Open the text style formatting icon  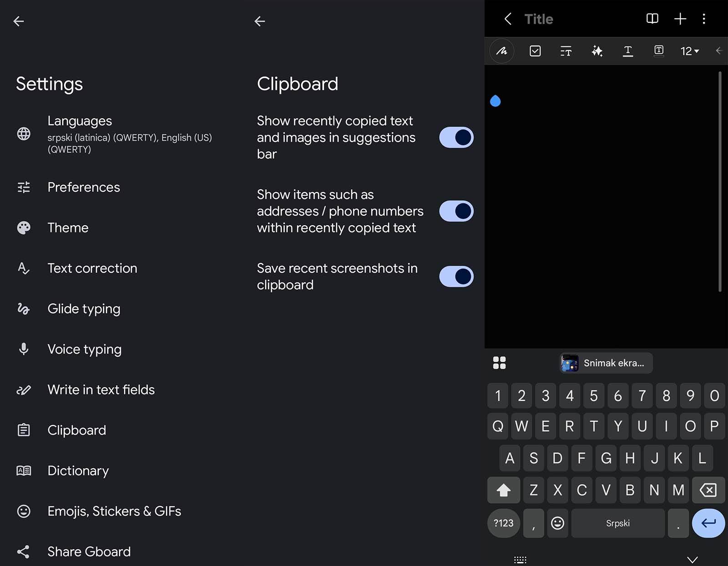[566, 51]
